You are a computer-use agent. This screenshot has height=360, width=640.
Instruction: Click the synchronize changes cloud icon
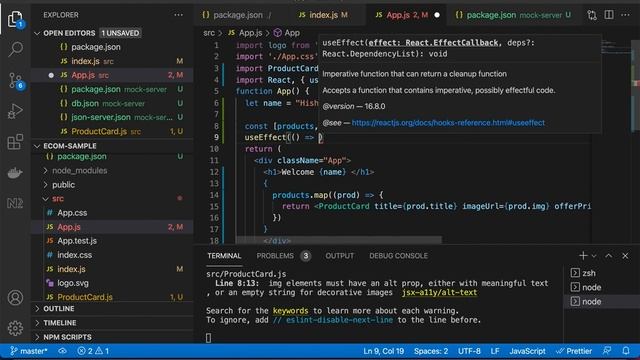62,351
